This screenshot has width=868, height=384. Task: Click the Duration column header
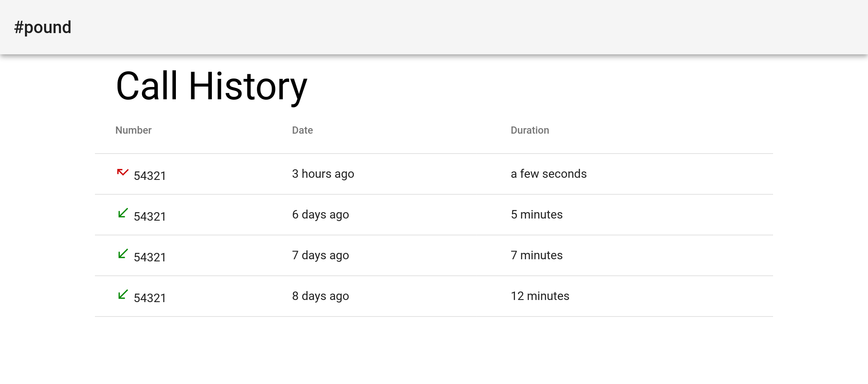click(530, 130)
